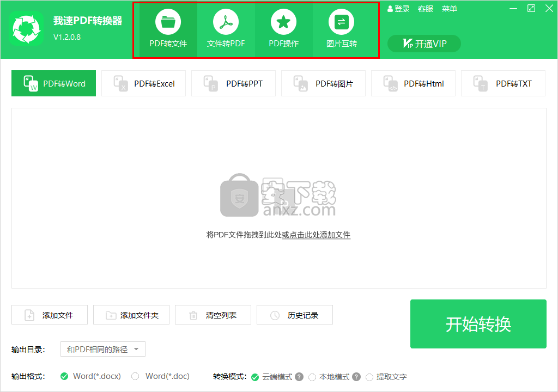Select the 文件转PDF Acrobat icon
The width and height of the screenshot is (558, 392).
(x=226, y=22)
